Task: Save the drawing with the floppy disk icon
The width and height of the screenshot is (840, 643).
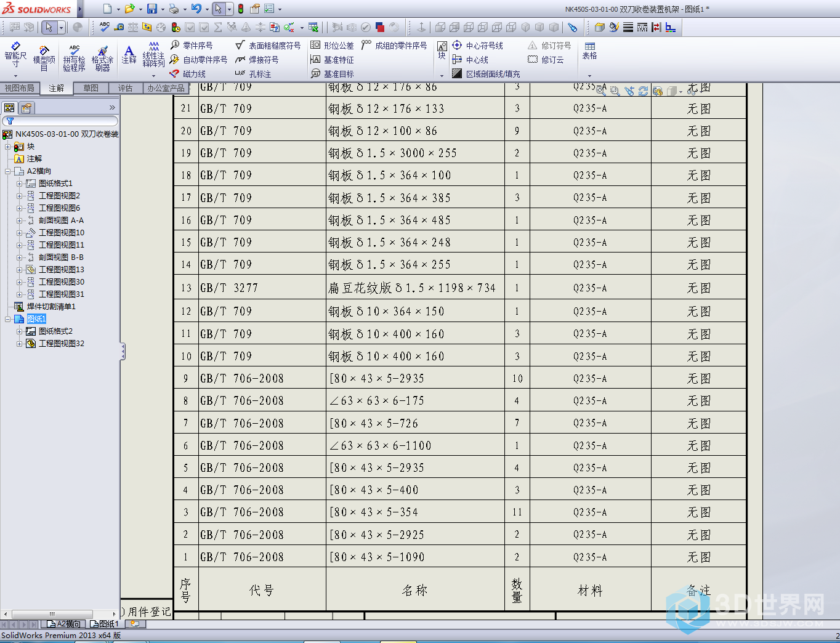Action: click(x=151, y=9)
